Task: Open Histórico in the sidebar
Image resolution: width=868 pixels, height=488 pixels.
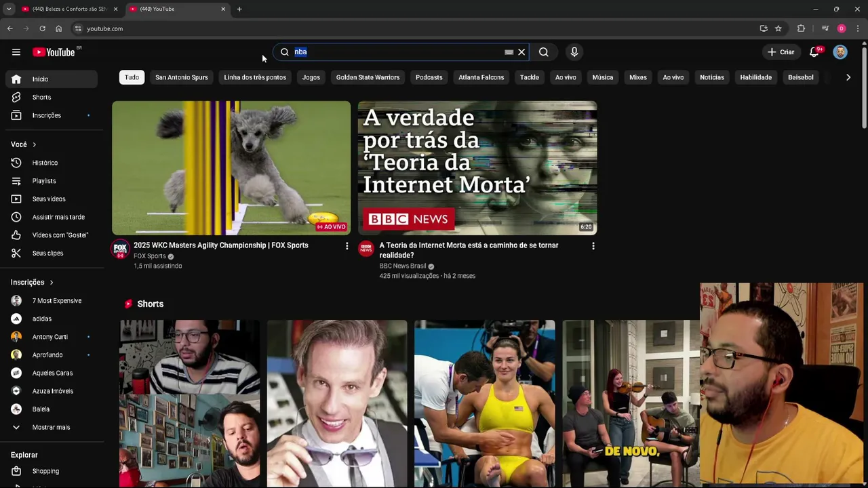Action: [52, 163]
